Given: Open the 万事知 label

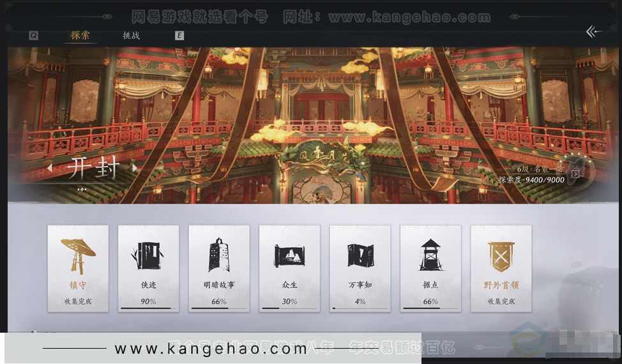Looking at the screenshot, I should tap(360, 285).
